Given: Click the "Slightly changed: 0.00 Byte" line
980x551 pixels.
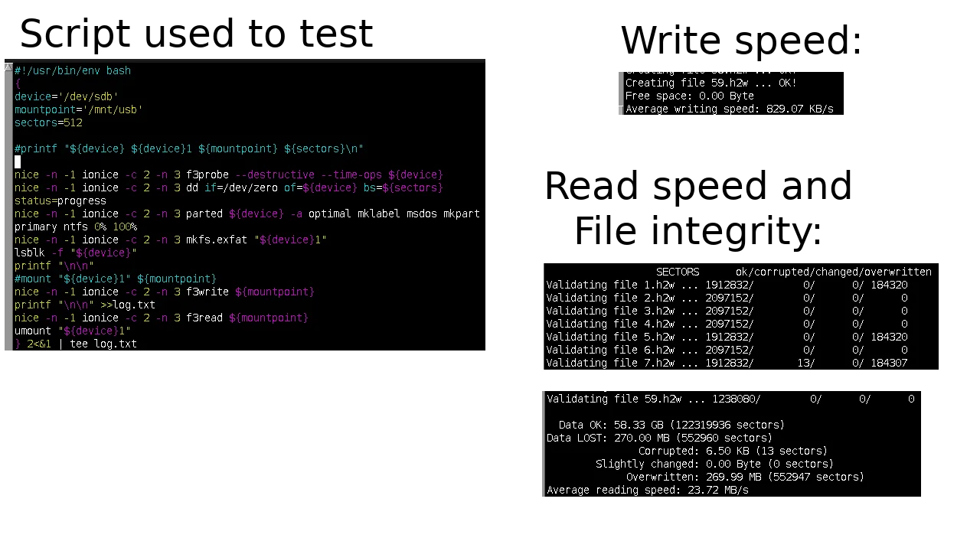Looking at the screenshot, I should pos(715,464).
